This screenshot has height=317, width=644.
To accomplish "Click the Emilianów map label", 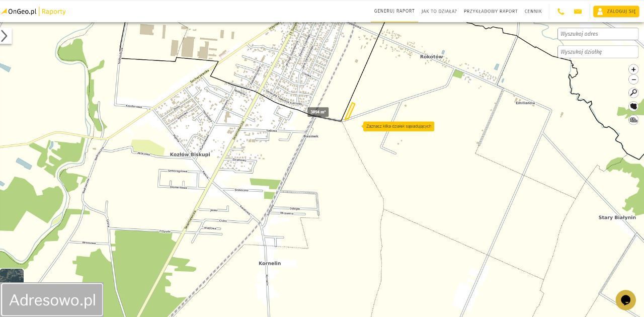I will (525, 103).
